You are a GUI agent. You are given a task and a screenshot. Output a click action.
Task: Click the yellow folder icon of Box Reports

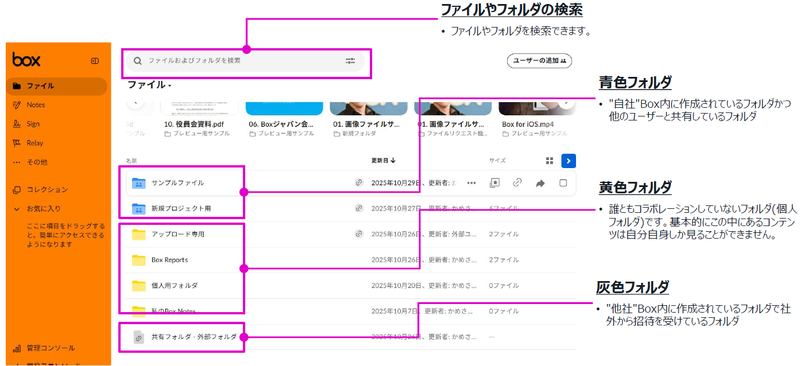tap(138, 260)
